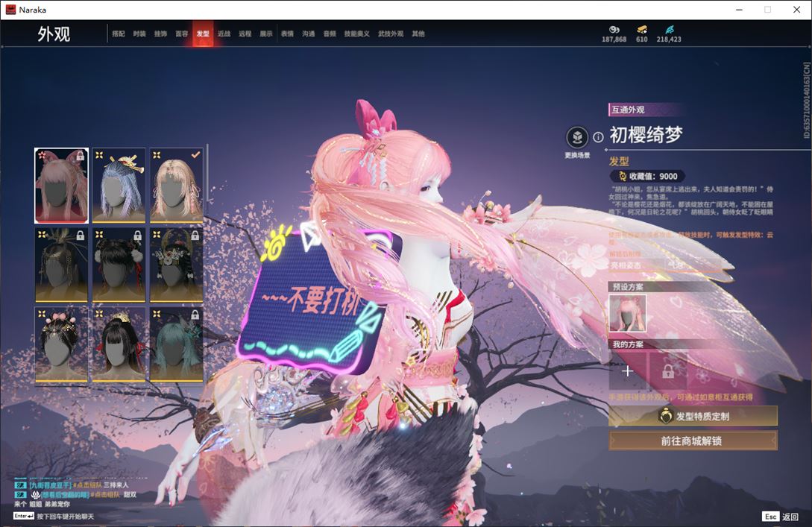Go to the 面容 face tab

(x=182, y=34)
